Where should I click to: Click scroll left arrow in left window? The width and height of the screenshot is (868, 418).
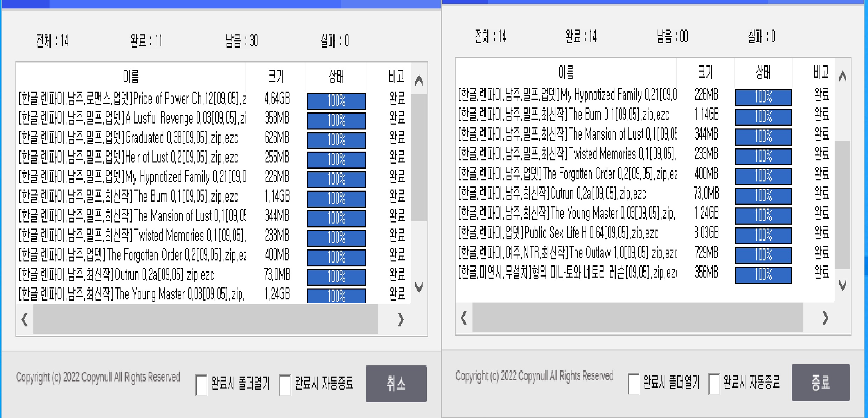(x=25, y=319)
